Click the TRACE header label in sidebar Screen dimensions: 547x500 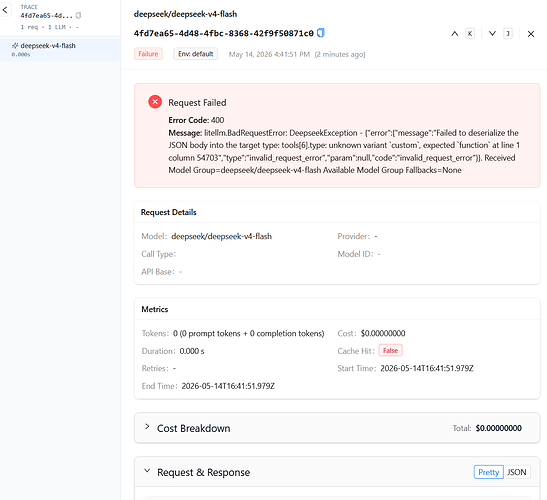pos(29,7)
